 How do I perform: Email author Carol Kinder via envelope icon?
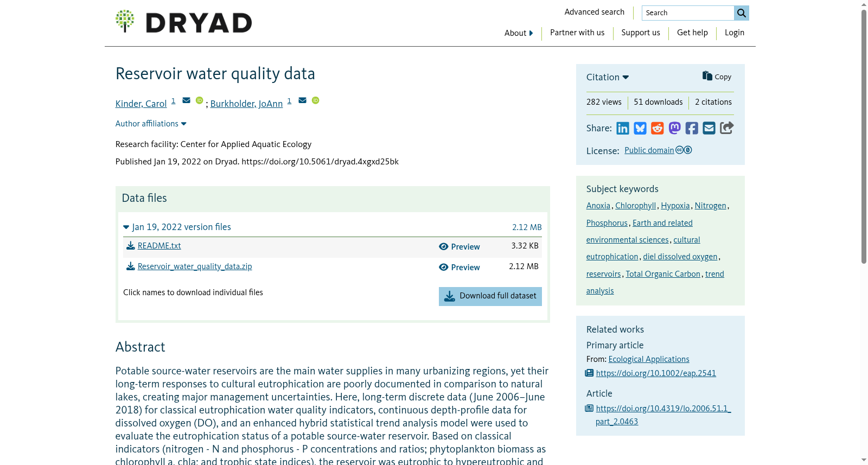tap(186, 100)
